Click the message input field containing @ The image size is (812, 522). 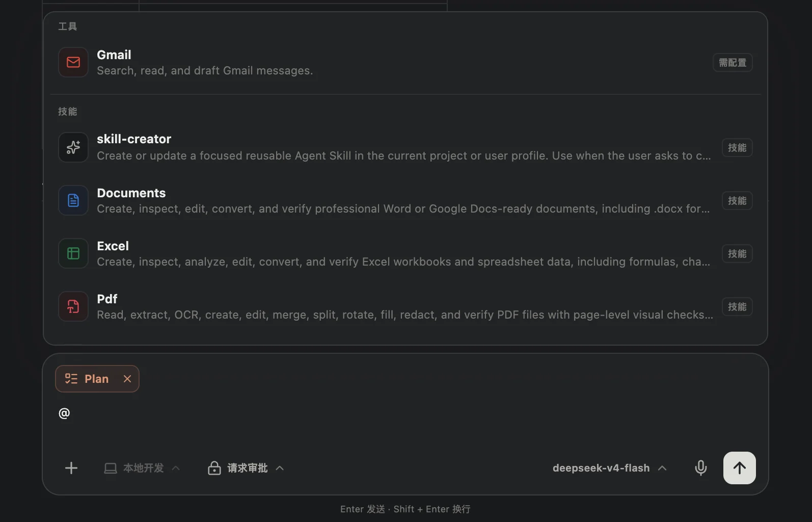click(x=405, y=413)
